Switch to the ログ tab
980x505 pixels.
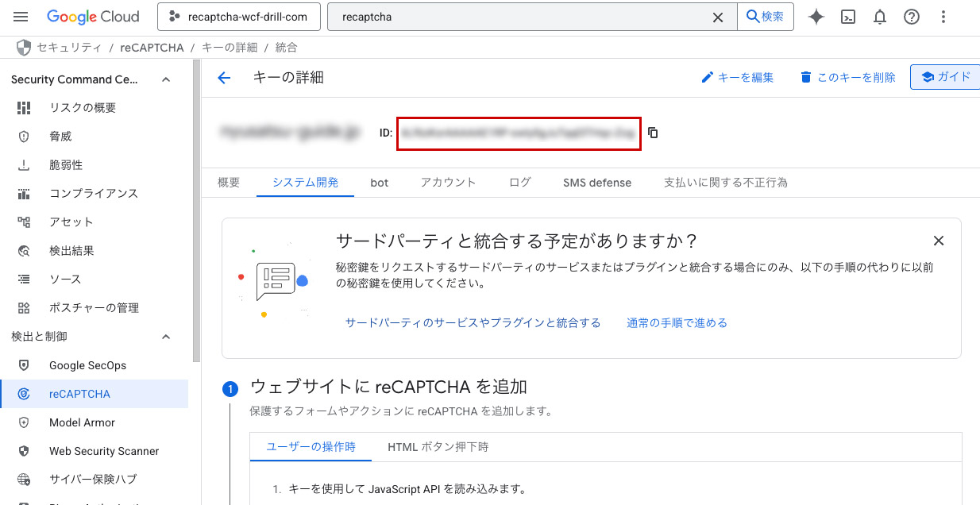[x=520, y=183]
